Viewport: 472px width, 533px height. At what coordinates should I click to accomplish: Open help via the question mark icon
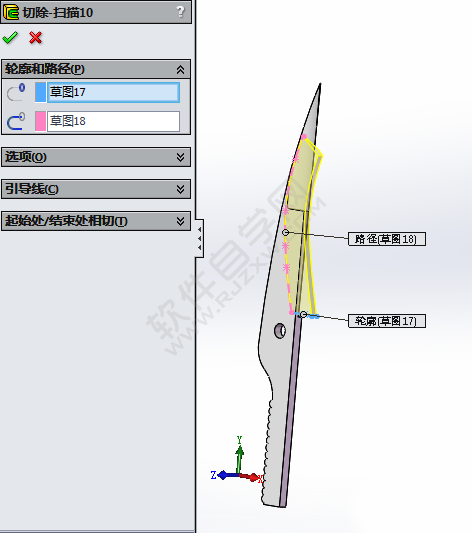(180, 12)
